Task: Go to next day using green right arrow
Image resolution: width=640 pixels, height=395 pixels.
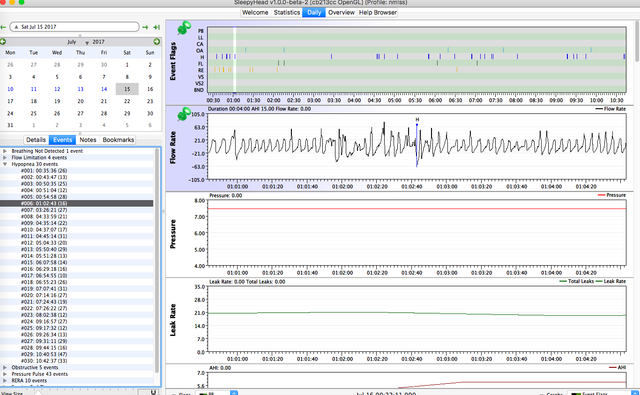Action: pos(145,27)
